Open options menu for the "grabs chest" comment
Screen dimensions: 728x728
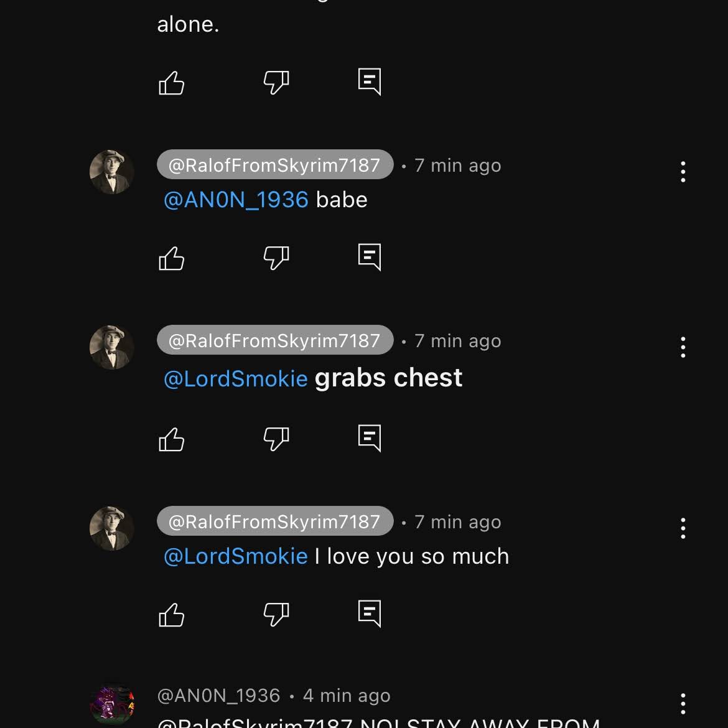click(x=683, y=347)
